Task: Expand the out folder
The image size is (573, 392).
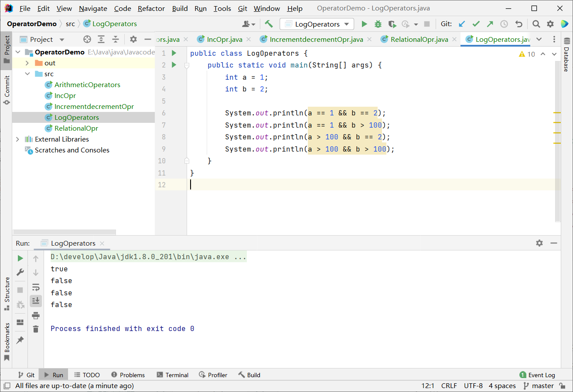Action: tap(27, 63)
